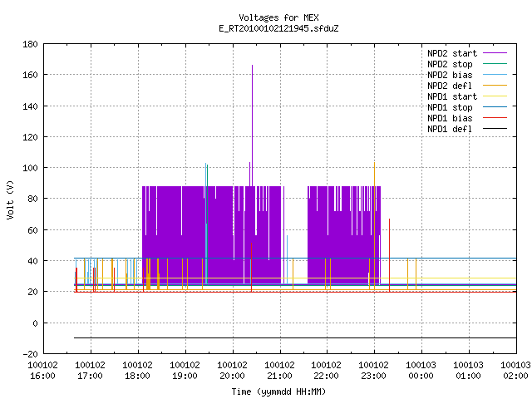Click the yellow line sample beside NPD1 start
Screen dimensions: 532x399
click(x=495, y=96)
